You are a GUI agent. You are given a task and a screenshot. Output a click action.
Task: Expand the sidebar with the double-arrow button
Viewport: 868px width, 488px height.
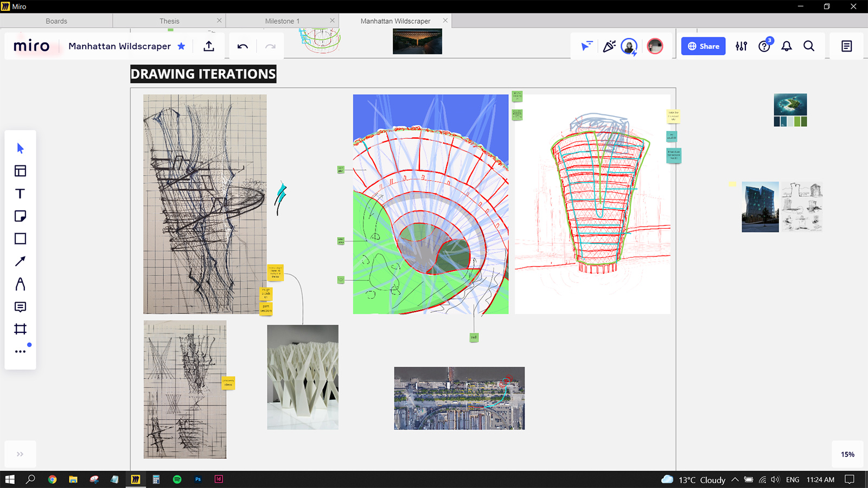[x=20, y=454]
